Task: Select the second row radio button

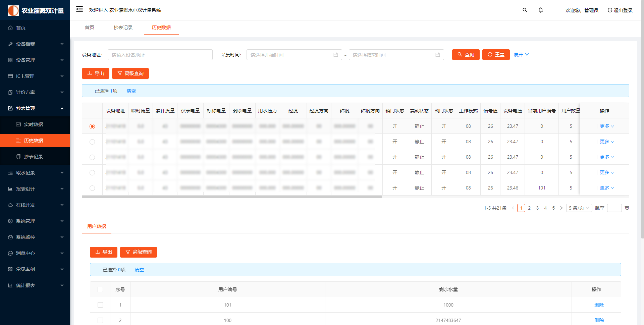Action: tap(92, 142)
